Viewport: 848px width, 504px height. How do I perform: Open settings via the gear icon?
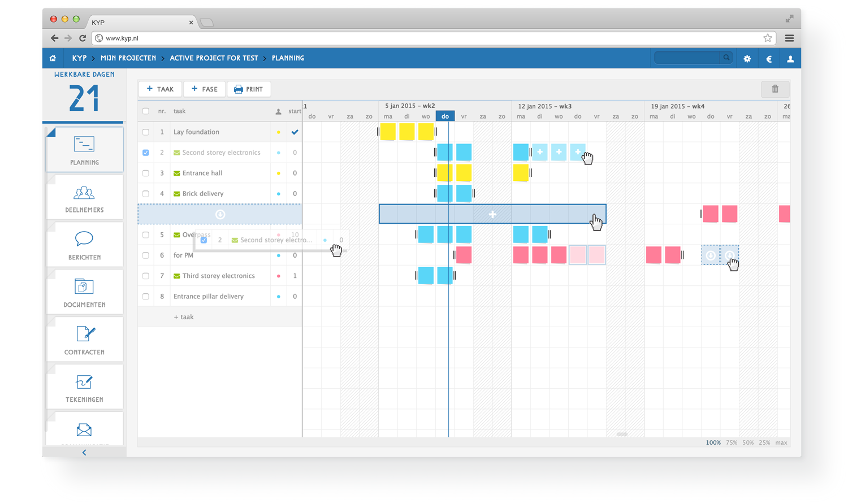[x=747, y=59]
